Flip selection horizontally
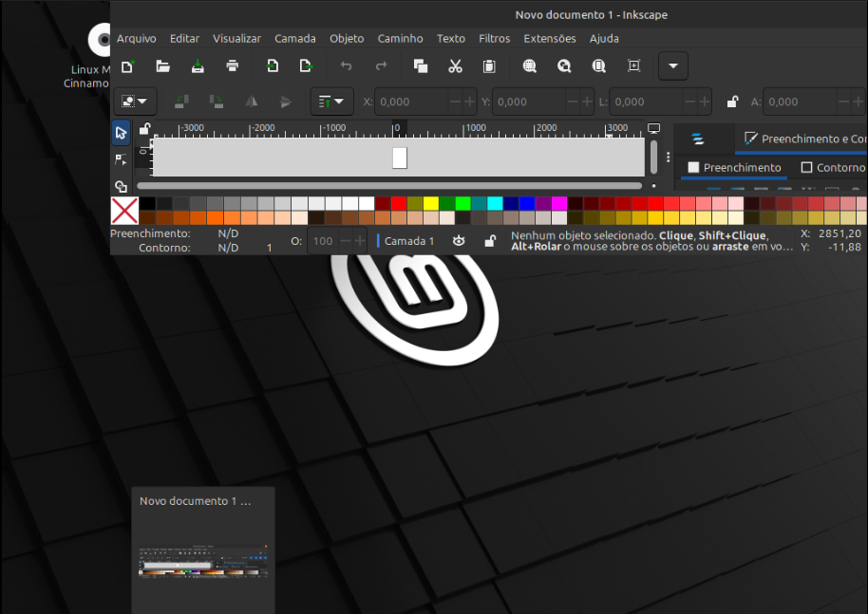Viewport: 868px width, 614px height. [x=252, y=102]
